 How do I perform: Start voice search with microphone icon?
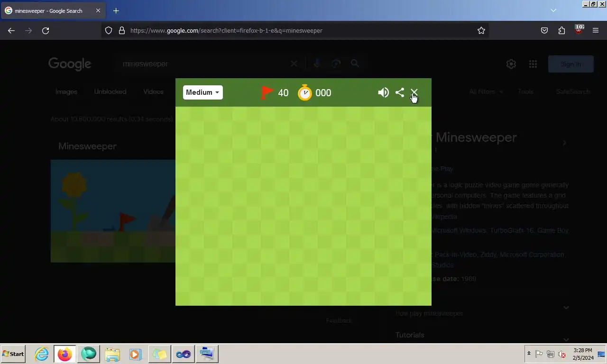click(x=317, y=64)
